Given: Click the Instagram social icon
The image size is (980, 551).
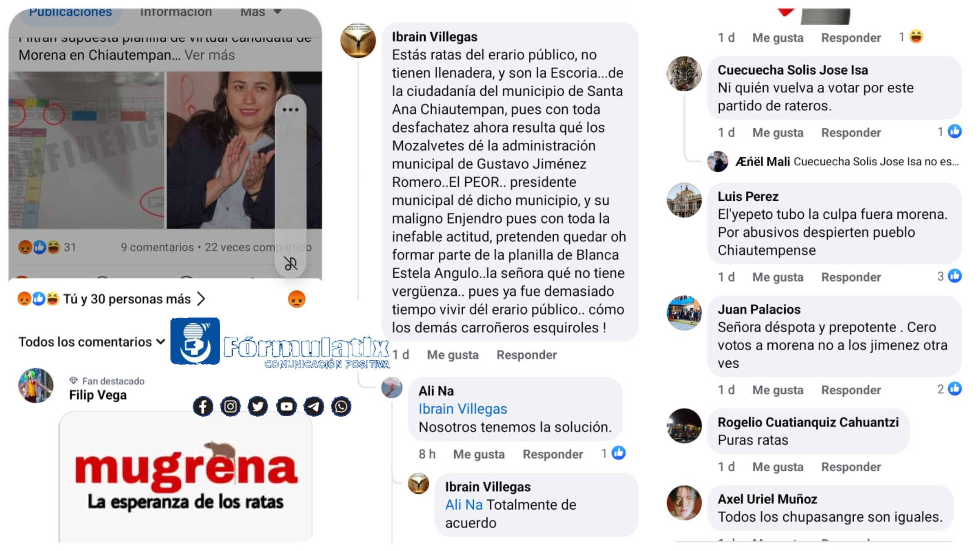Looking at the screenshot, I should pos(230,406).
